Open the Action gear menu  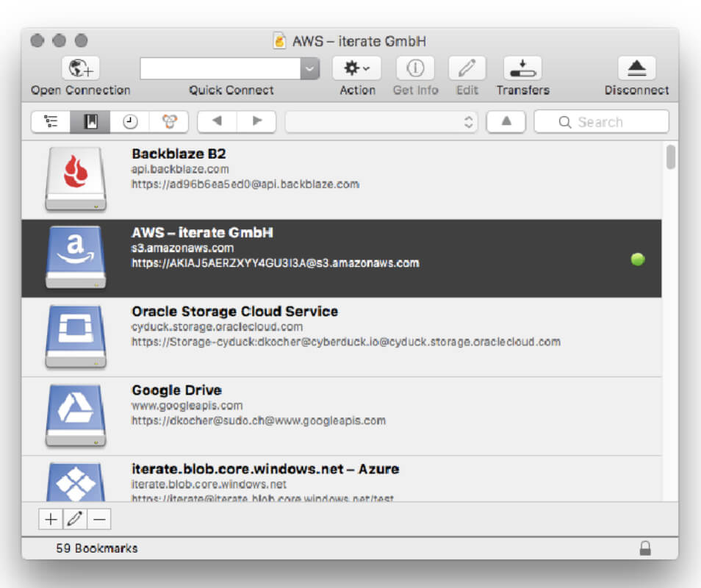356,68
